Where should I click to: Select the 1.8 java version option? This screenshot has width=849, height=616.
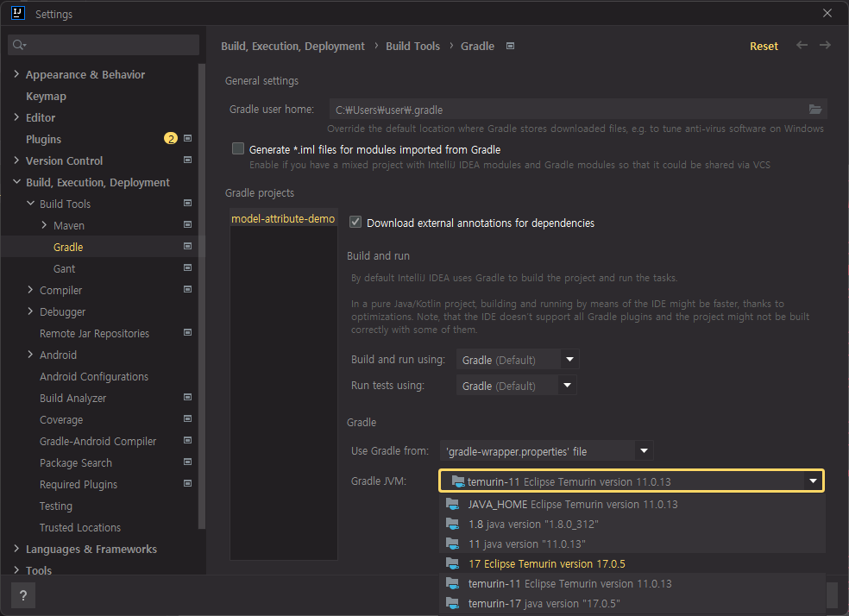click(x=632, y=524)
